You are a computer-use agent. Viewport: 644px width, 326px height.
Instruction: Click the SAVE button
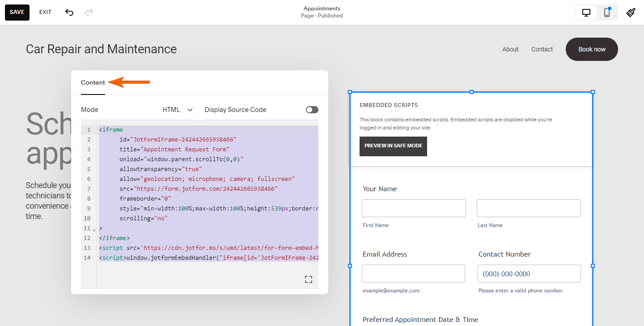(x=17, y=12)
